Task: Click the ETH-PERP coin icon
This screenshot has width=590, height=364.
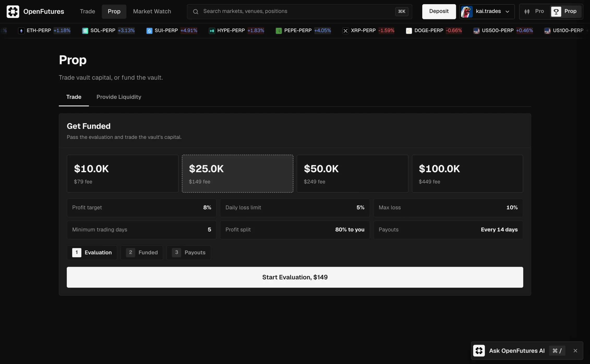Action: (x=21, y=31)
